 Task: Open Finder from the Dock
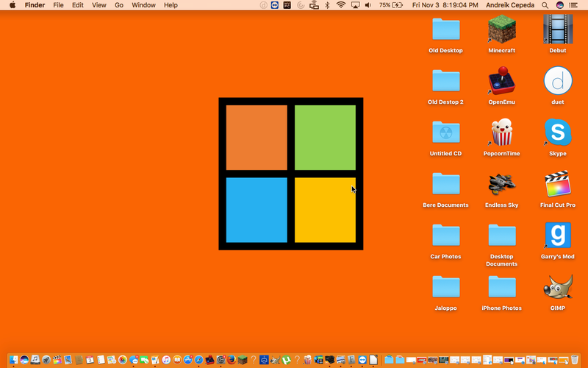(13, 360)
